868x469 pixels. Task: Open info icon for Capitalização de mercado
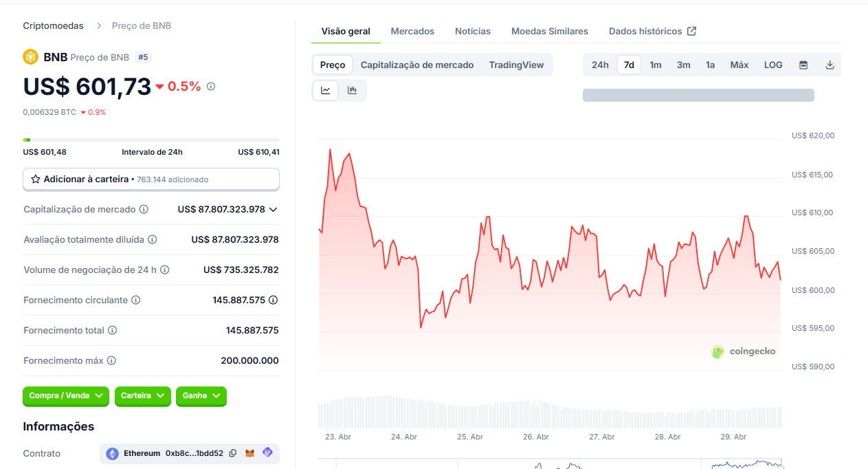click(x=144, y=209)
